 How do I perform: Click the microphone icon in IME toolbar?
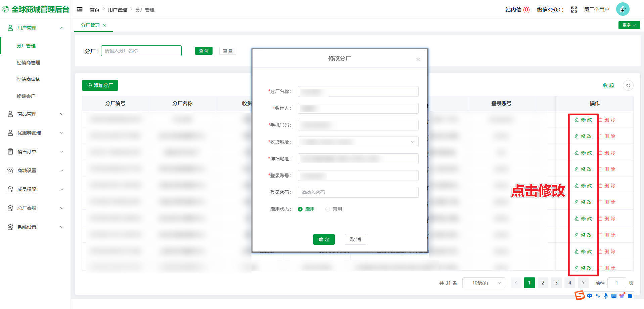[606, 296]
